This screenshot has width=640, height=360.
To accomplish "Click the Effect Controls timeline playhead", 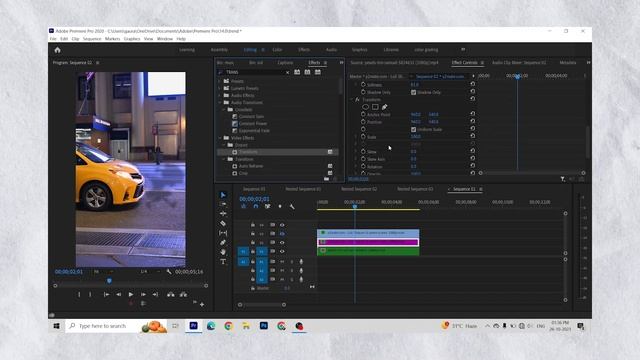I will (x=518, y=76).
